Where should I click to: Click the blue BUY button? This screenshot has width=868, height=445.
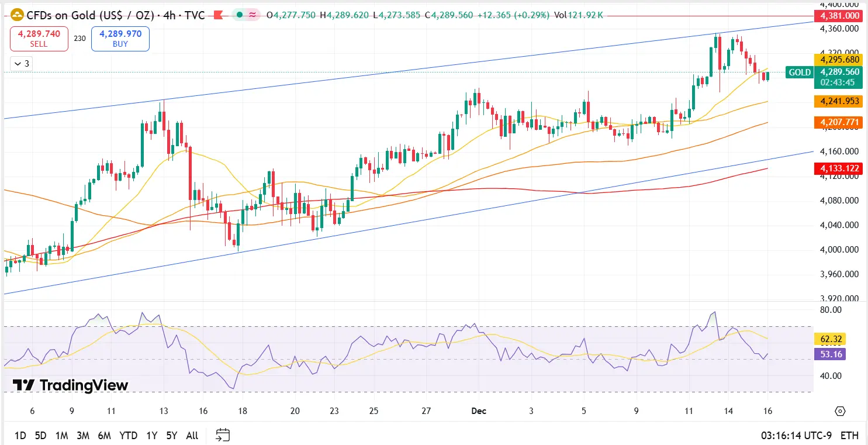coord(120,39)
